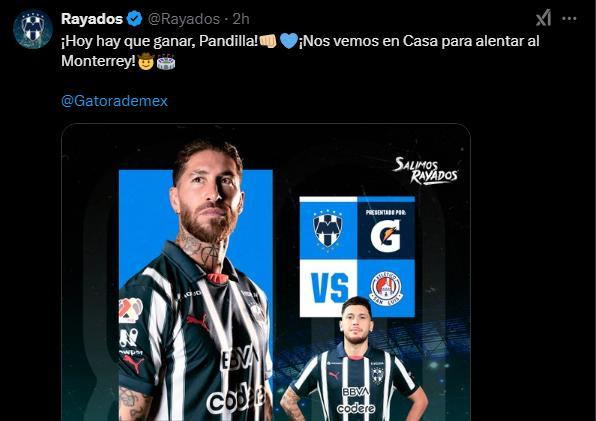The width and height of the screenshot is (596, 421).
Task: Click the blue verified badge
Action: click(134, 19)
